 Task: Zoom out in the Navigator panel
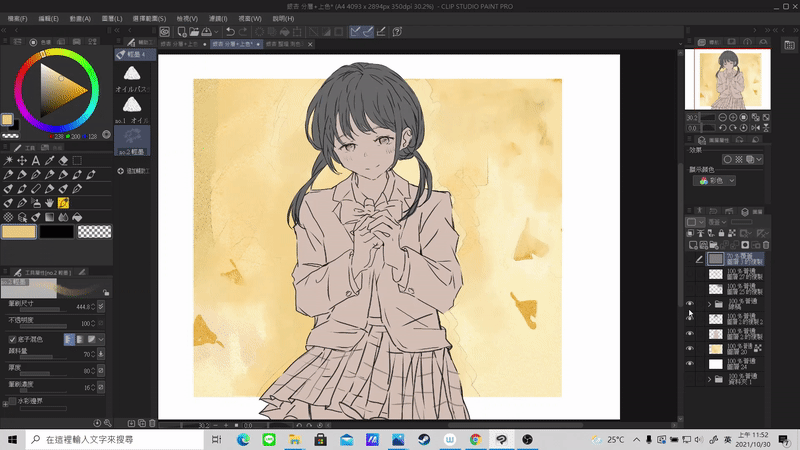722,117
